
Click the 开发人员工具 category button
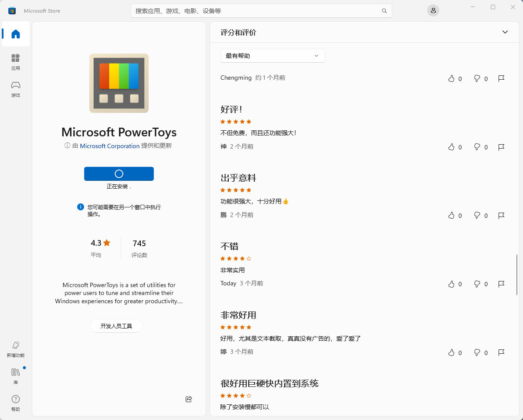coord(116,326)
